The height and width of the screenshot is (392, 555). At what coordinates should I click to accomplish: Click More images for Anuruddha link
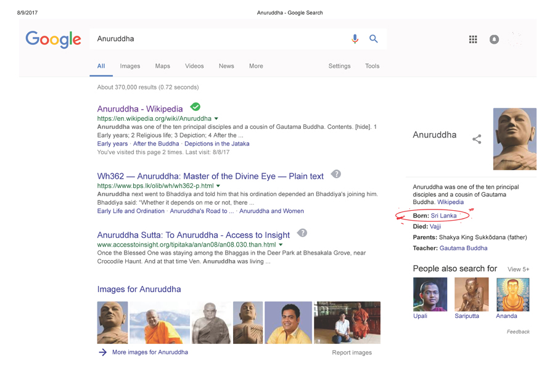click(150, 352)
